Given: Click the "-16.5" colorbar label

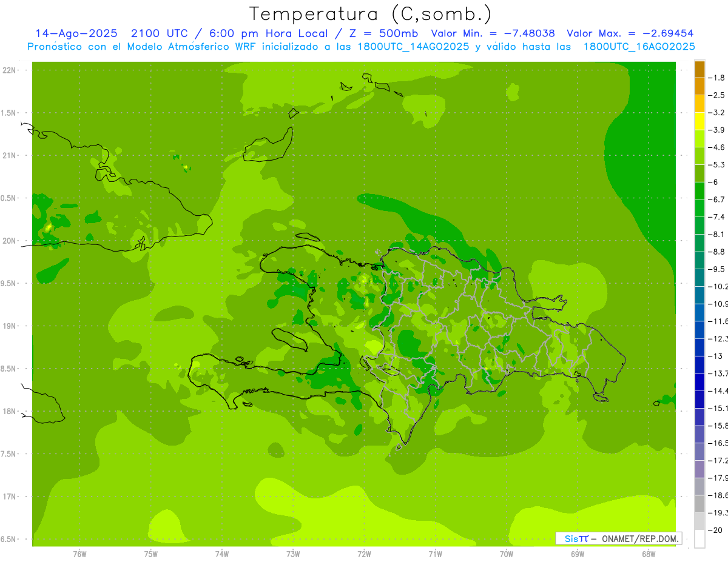Looking at the screenshot, I should [718, 443].
